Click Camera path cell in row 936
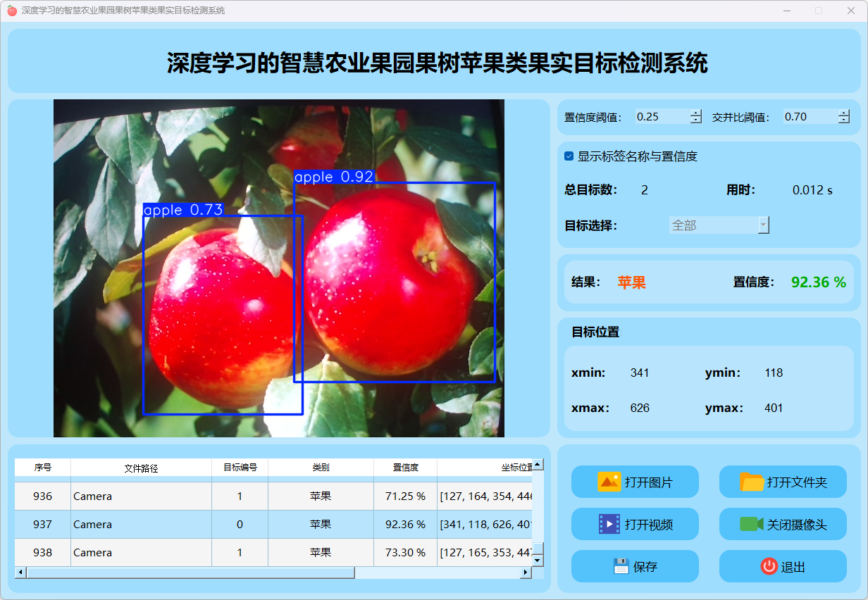This screenshot has width=868, height=600. 142,496
